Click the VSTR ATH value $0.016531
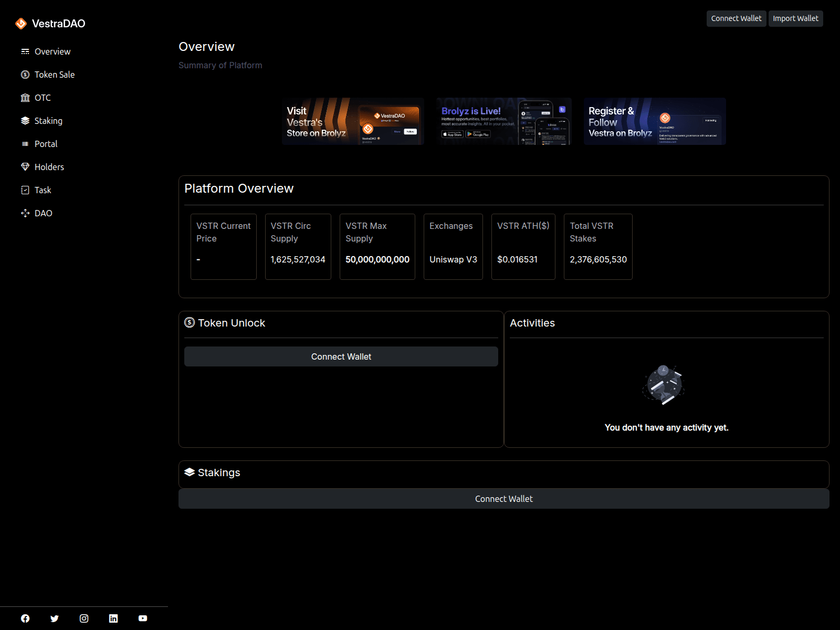 [517, 259]
